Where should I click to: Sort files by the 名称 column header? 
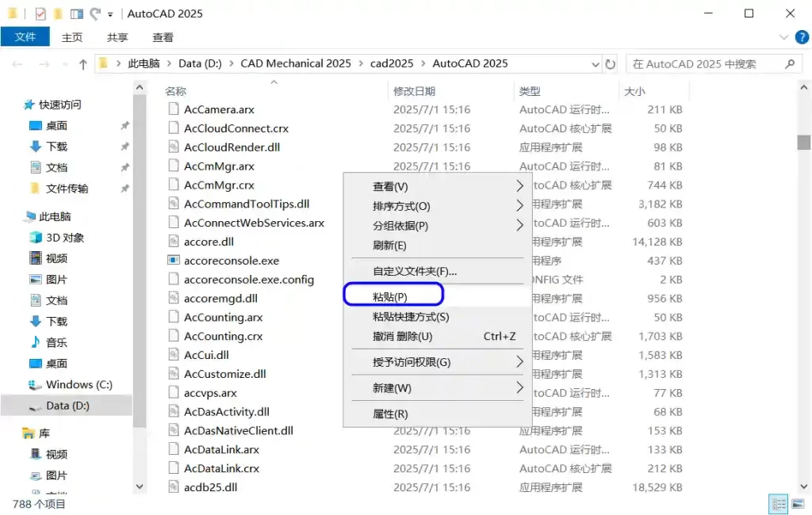pos(176,92)
